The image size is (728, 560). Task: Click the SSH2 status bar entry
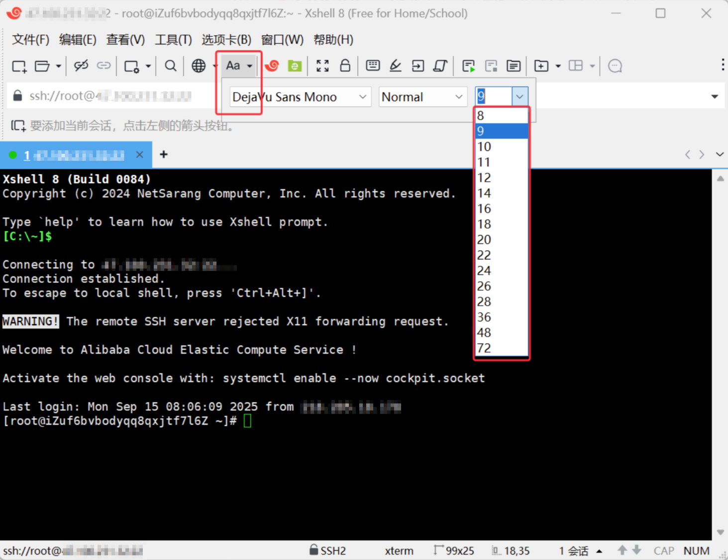327,550
